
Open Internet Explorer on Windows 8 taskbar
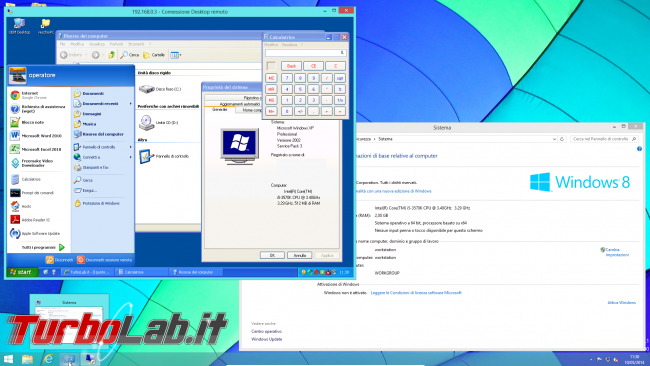pos(48,359)
